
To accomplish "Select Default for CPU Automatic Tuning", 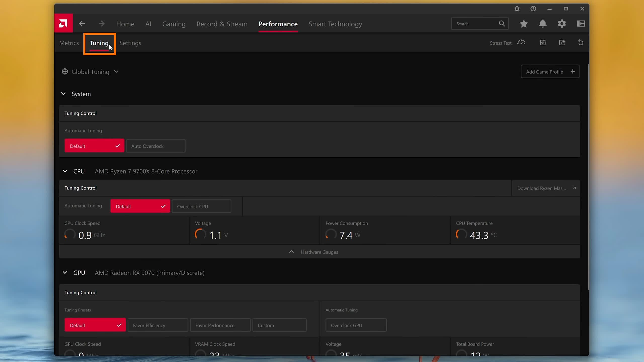I will coord(140,206).
